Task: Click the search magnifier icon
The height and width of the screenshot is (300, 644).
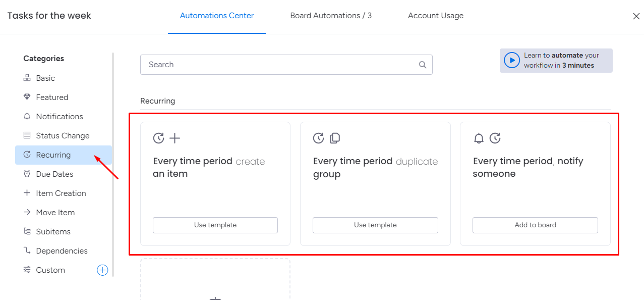Action: coord(423,65)
